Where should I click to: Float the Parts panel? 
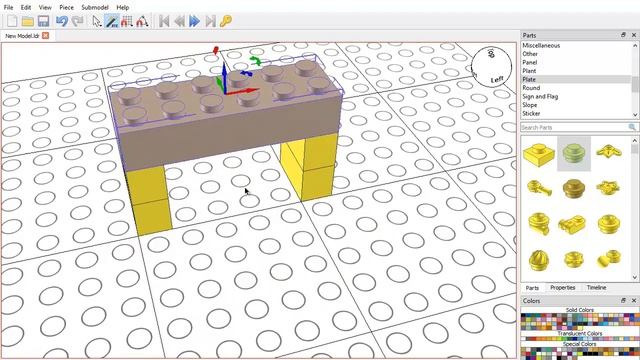point(623,35)
